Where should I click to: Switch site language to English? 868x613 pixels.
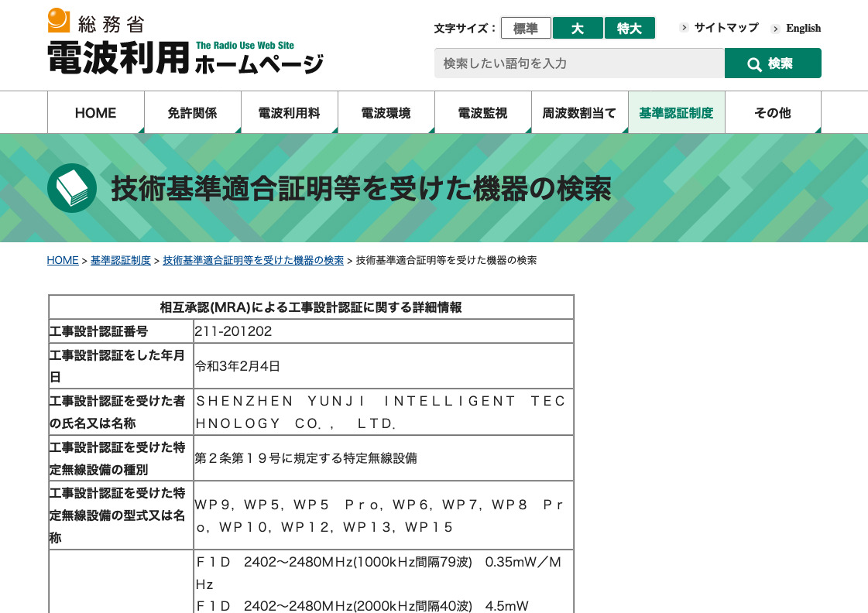tap(803, 29)
